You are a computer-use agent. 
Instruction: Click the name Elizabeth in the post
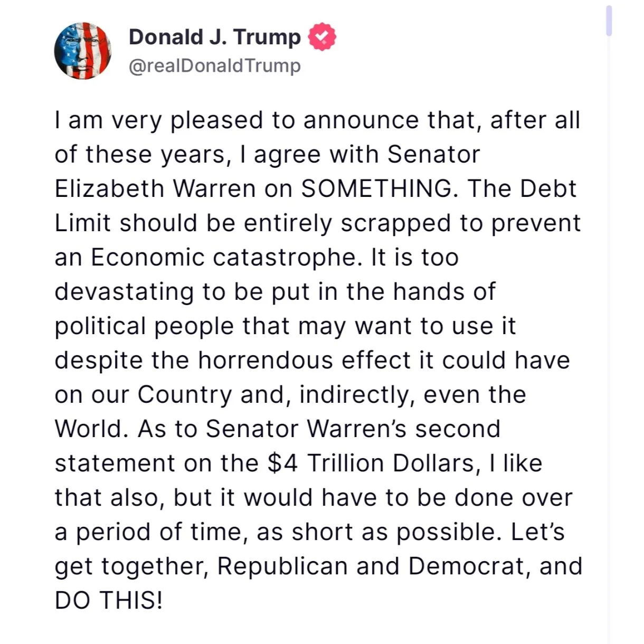[x=110, y=189]
